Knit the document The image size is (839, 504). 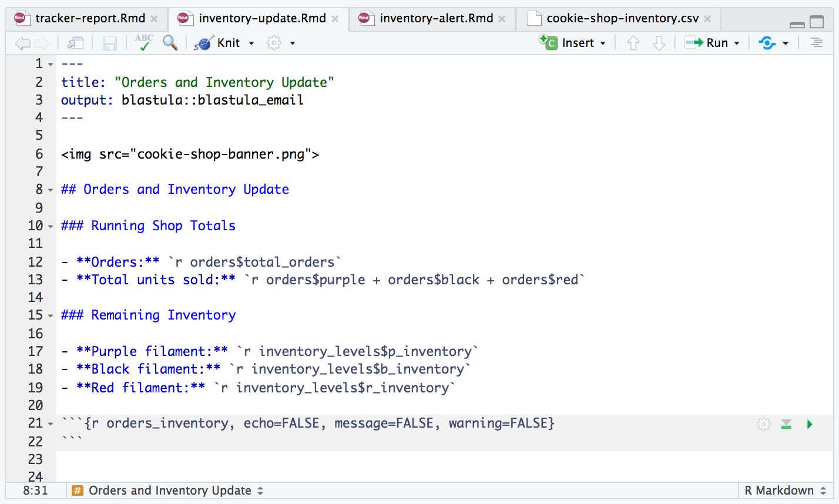(217, 43)
